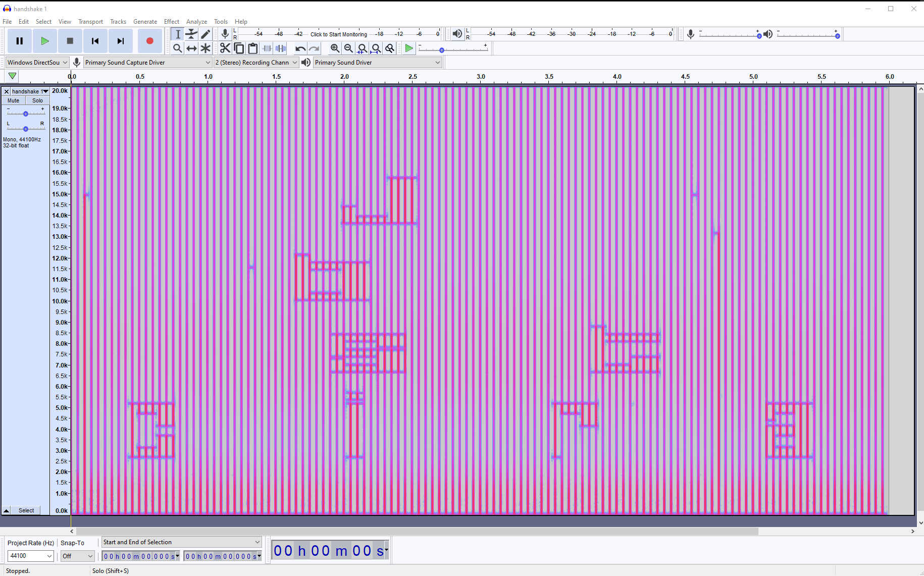This screenshot has height=576, width=924.
Task: Start playback with the Play button
Action: (x=45, y=41)
